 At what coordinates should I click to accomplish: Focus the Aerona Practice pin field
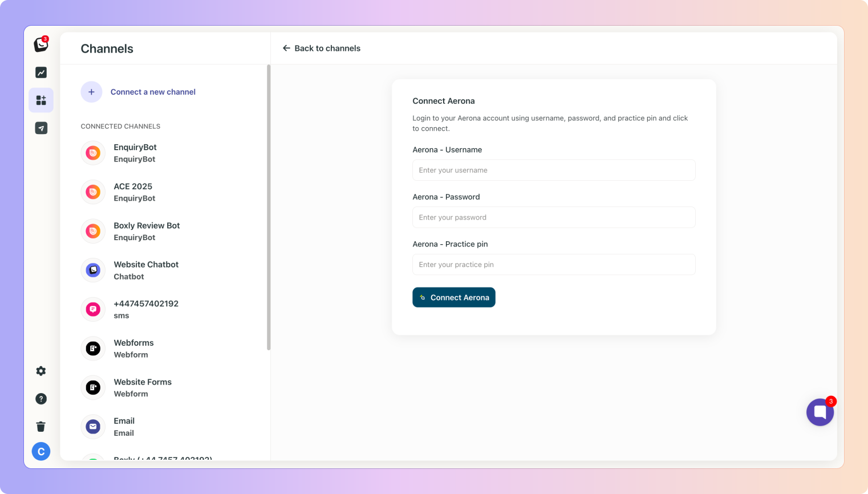tap(554, 265)
